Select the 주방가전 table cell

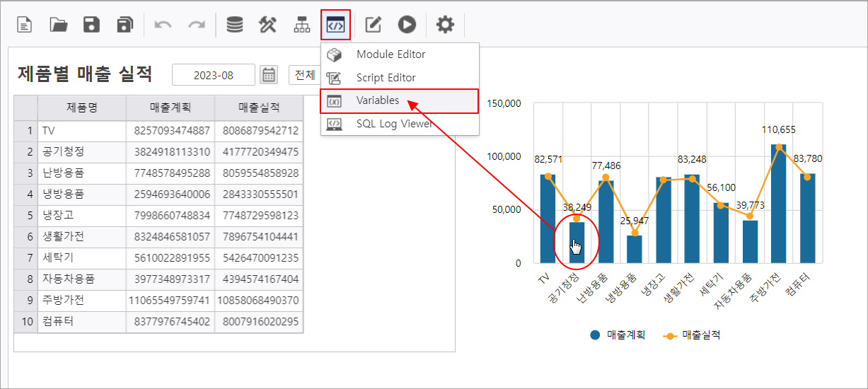coord(82,301)
